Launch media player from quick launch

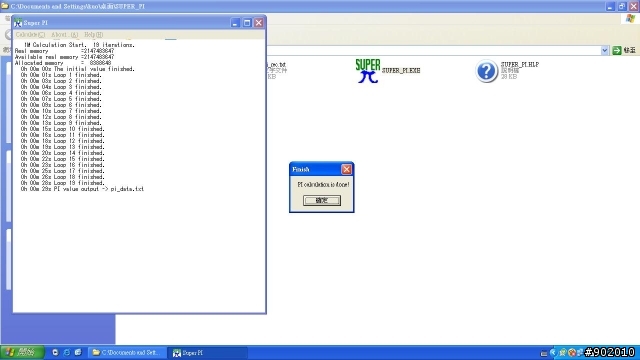point(56,353)
